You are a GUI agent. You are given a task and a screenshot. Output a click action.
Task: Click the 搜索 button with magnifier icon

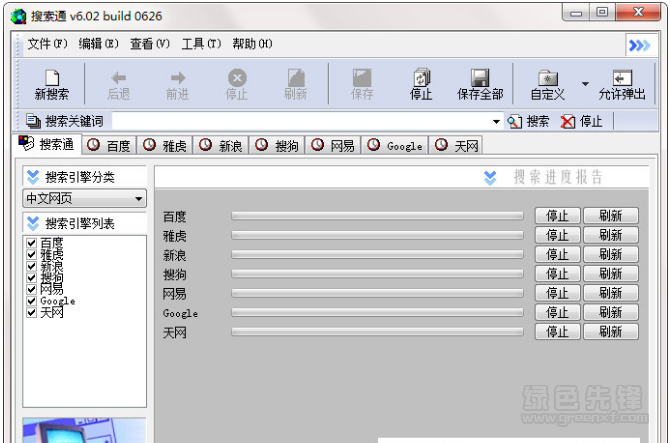click(528, 121)
